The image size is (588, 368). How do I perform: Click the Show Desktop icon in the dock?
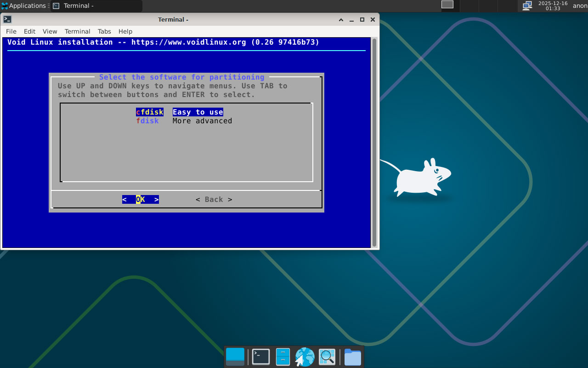click(235, 357)
